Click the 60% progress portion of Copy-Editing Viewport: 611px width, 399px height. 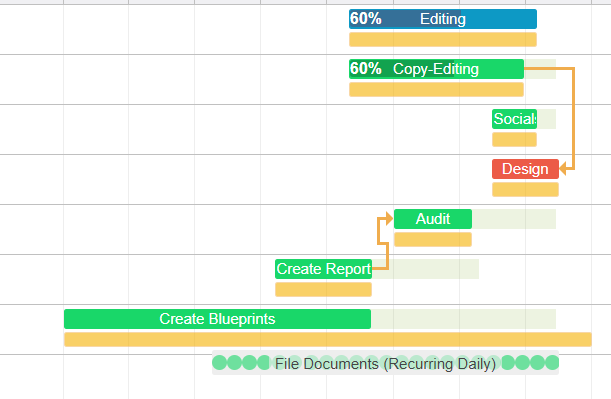402,69
